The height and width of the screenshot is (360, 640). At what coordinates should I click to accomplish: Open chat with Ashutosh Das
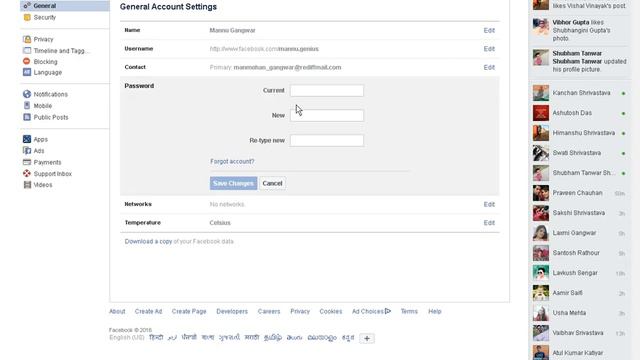579,113
